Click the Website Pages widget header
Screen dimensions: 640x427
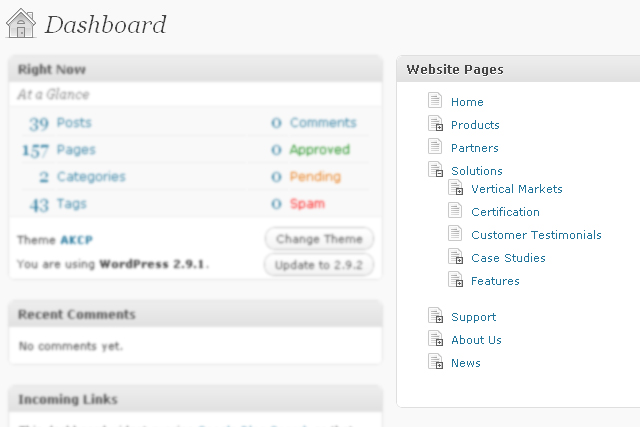click(x=518, y=69)
